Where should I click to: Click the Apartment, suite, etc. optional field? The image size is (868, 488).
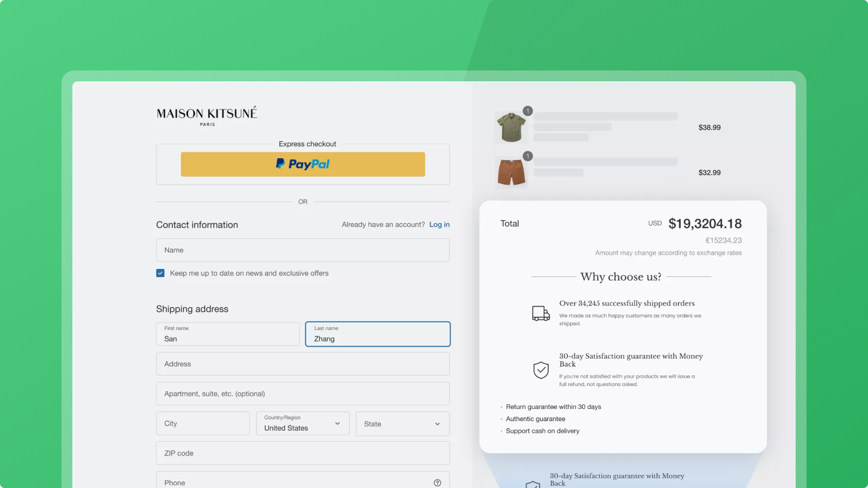[x=302, y=394]
